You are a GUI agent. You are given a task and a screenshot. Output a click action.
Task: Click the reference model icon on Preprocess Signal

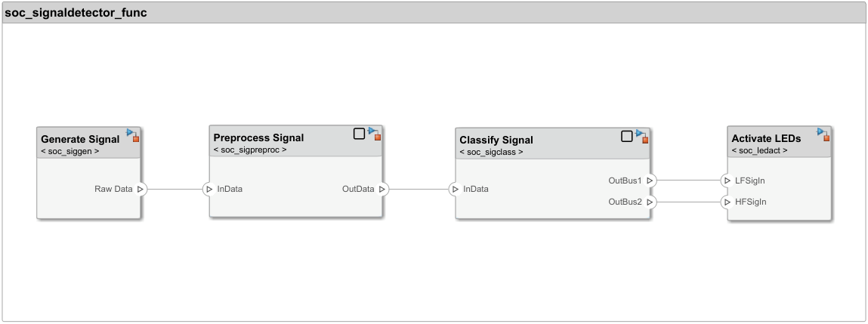374,134
